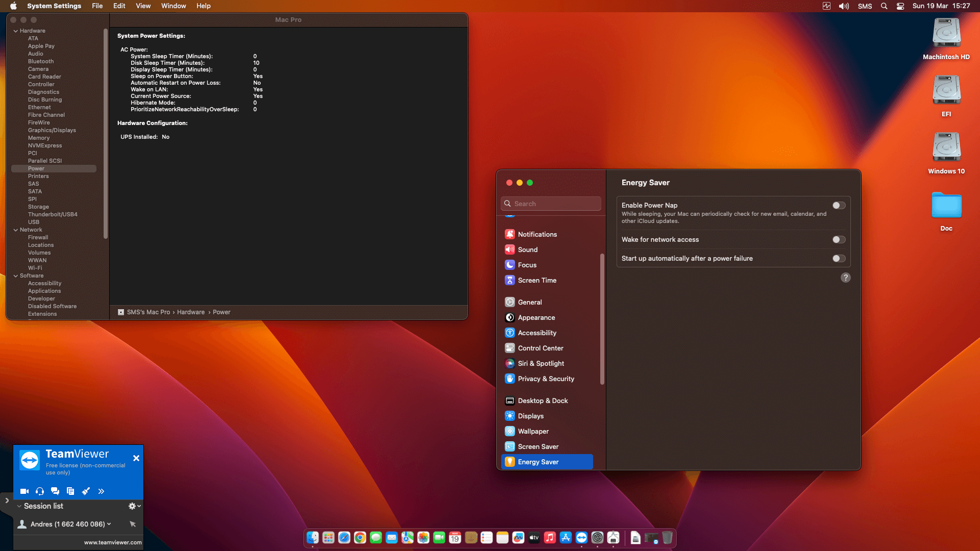Toggle Wake for network access
This screenshot has height=551, width=980.
coord(839,240)
